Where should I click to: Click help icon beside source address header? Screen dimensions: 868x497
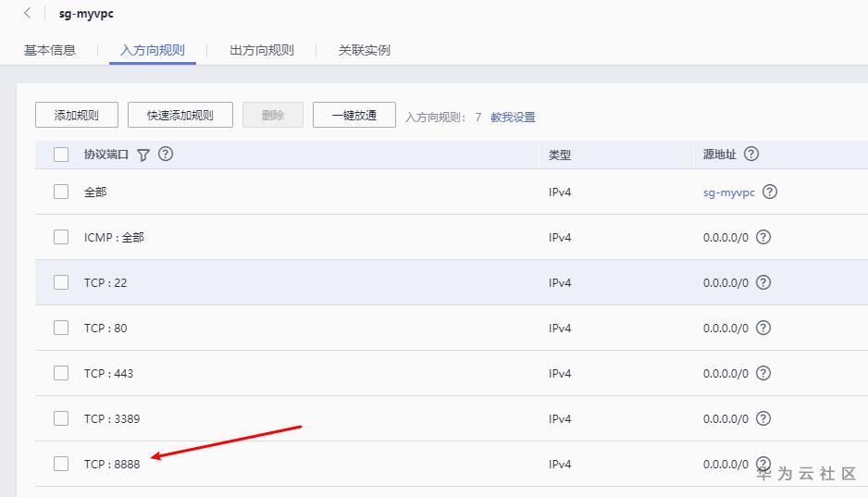click(751, 155)
